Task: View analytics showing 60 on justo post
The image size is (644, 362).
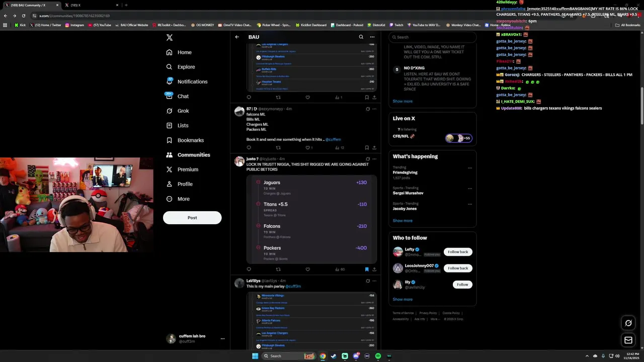Action: tap(340, 269)
